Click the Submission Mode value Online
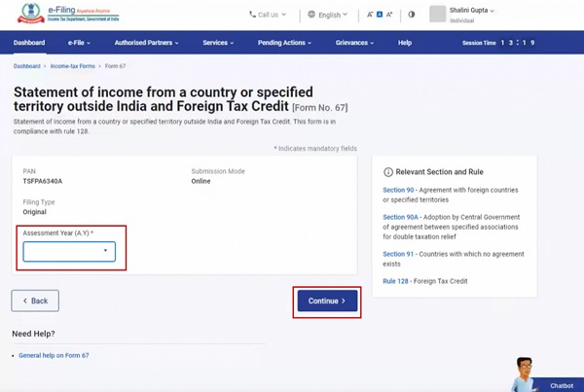The width and height of the screenshot is (584, 392). 201,181
